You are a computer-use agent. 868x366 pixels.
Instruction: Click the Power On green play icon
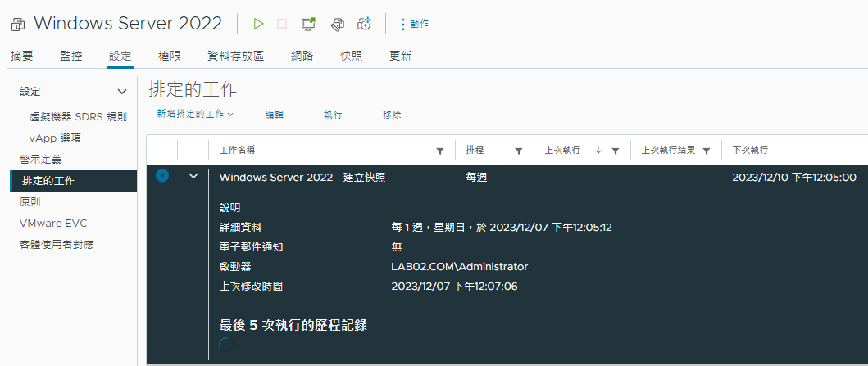pos(258,24)
